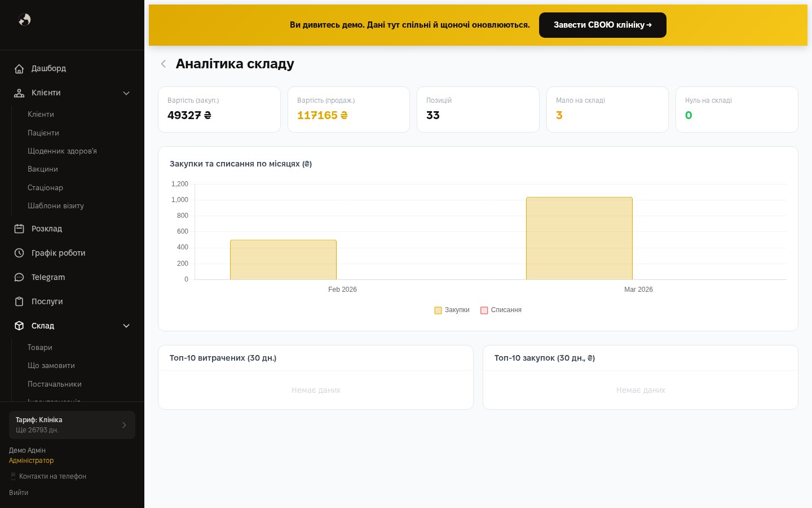Click the Топ-10 витрачених (30 дн.) heading
812x508 pixels.
(223, 358)
